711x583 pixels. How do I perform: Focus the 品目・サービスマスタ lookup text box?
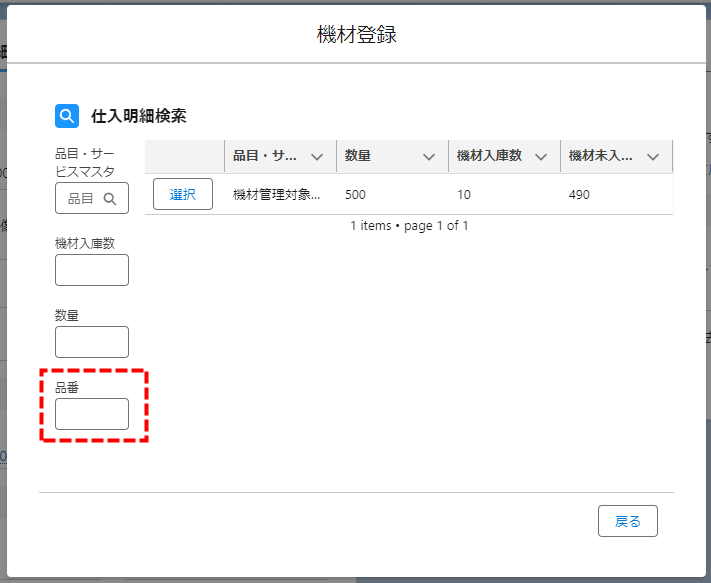[x=82, y=199]
